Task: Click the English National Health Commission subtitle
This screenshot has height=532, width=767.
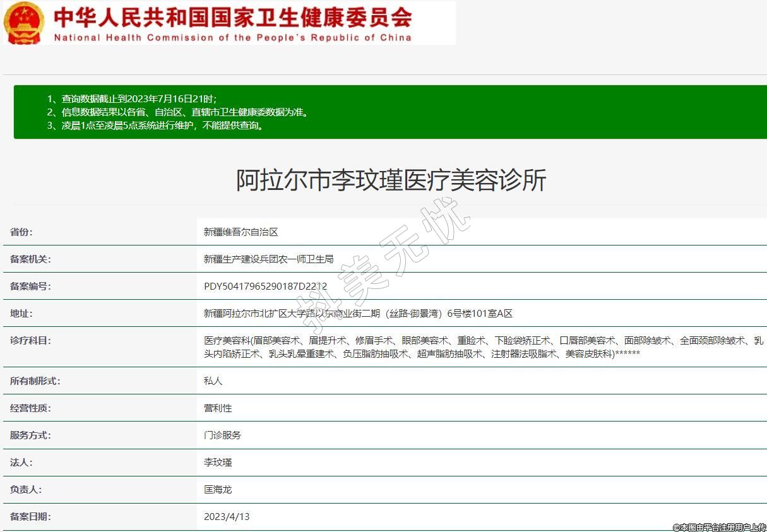Action: coord(232,37)
